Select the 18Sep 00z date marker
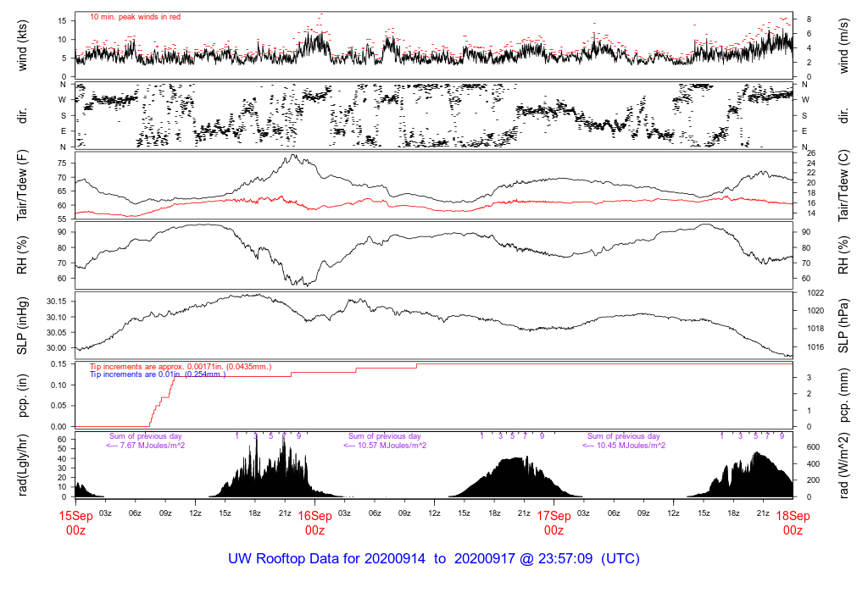 (x=793, y=522)
